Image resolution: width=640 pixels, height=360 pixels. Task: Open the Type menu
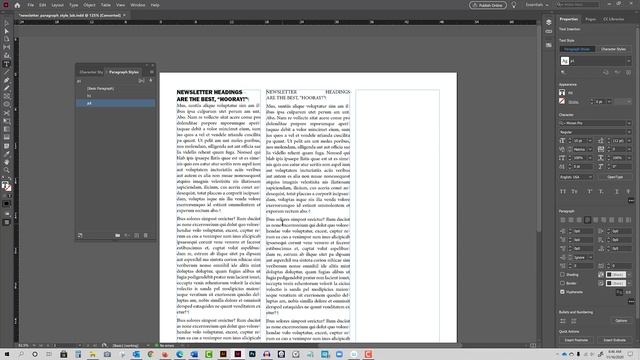[x=73, y=5]
